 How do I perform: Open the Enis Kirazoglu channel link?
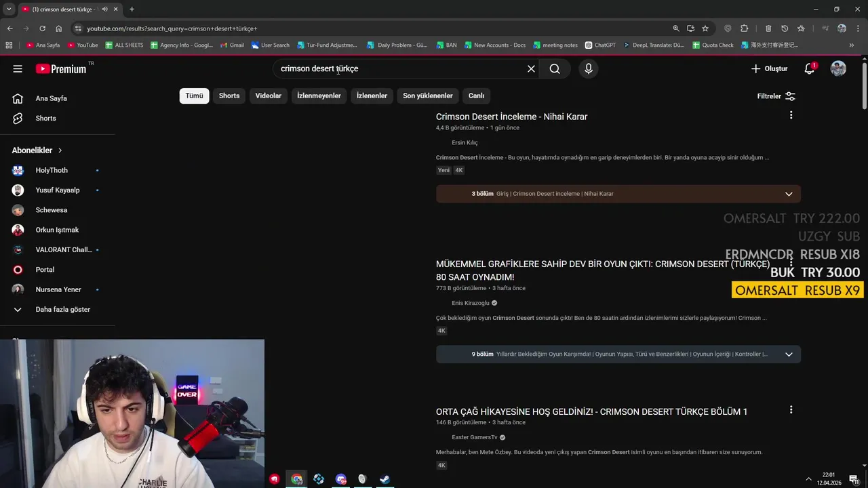point(471,303)
